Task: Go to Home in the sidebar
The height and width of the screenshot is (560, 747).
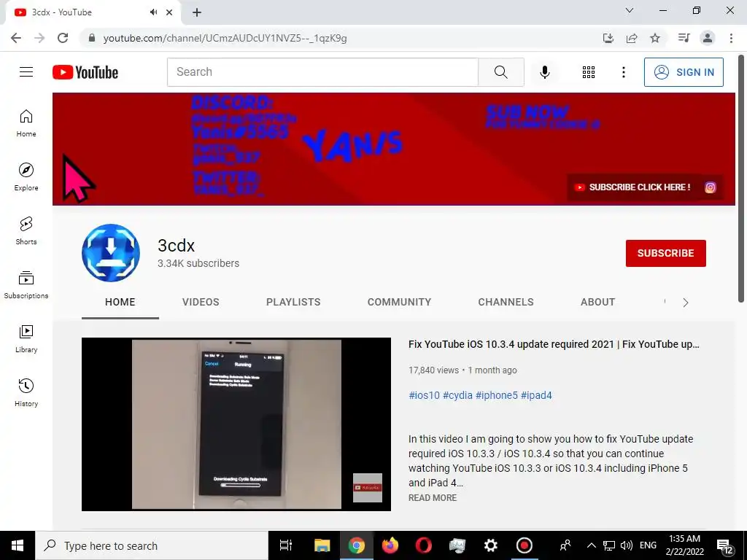Action: 26,123
